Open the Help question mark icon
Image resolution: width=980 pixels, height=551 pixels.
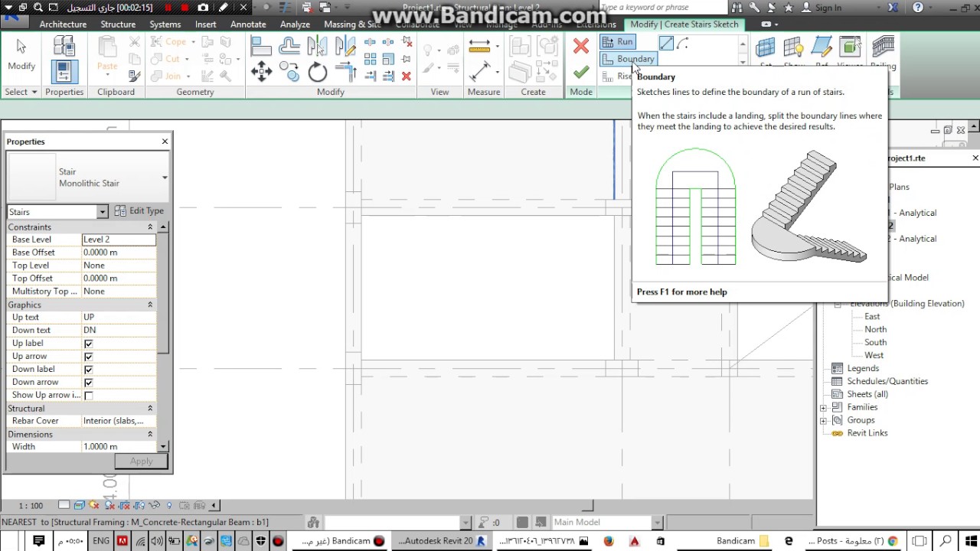click(x=918, y=8)
